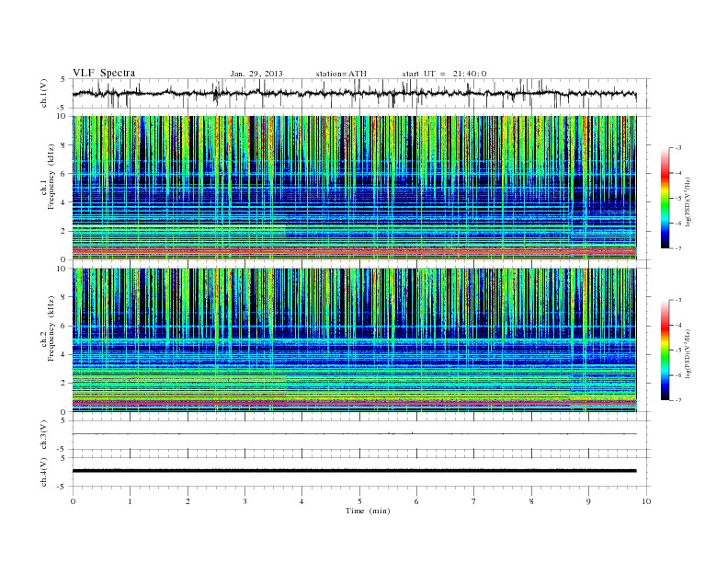Click the ch.1 'Frequency (kHz)' axis label
Screen dimensions: 728x563
[x=51, y=177]
